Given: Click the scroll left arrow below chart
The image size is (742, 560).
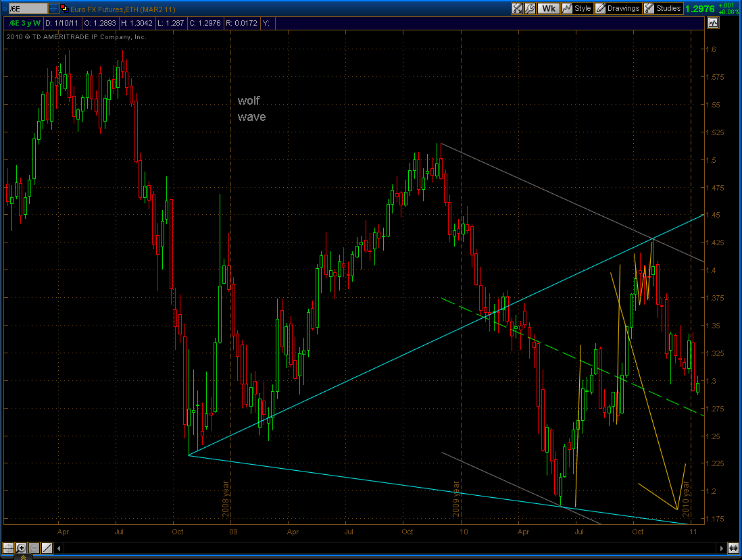Looking at the screenshot, I should pyautogui.click(x=59, y=548).
